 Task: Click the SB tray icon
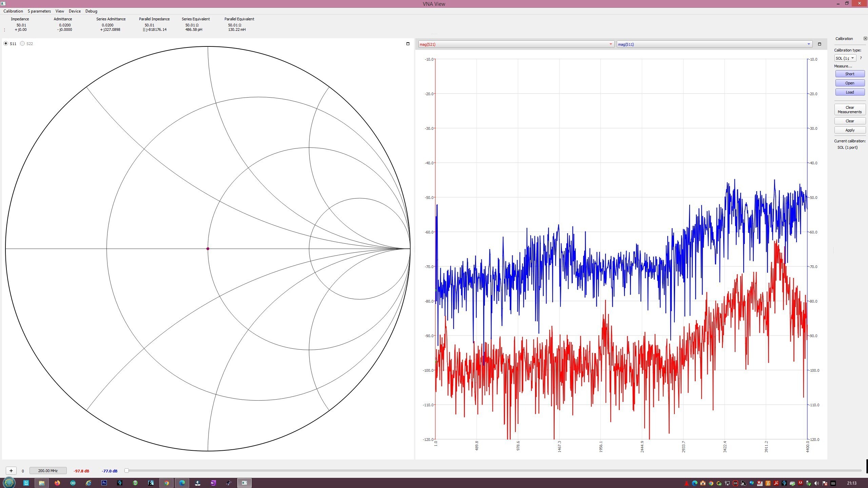point(735,483)
